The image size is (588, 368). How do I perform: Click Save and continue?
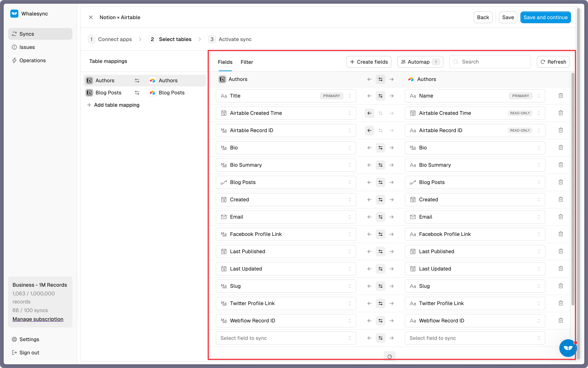[546, 17]
